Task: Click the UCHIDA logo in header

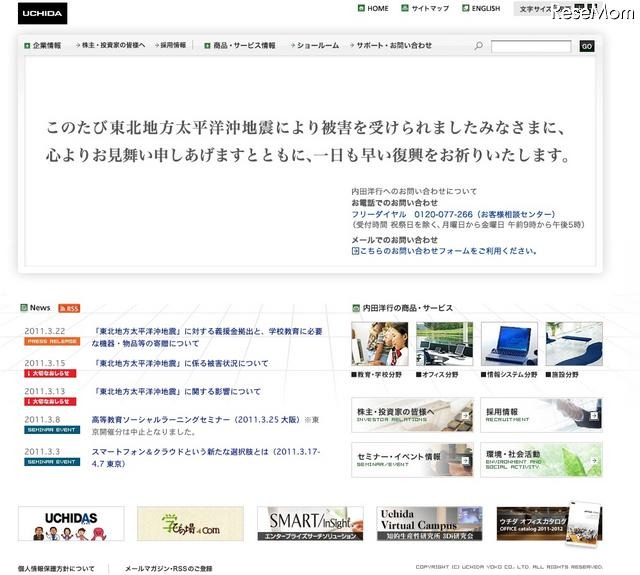Action: tap(42, 13)
